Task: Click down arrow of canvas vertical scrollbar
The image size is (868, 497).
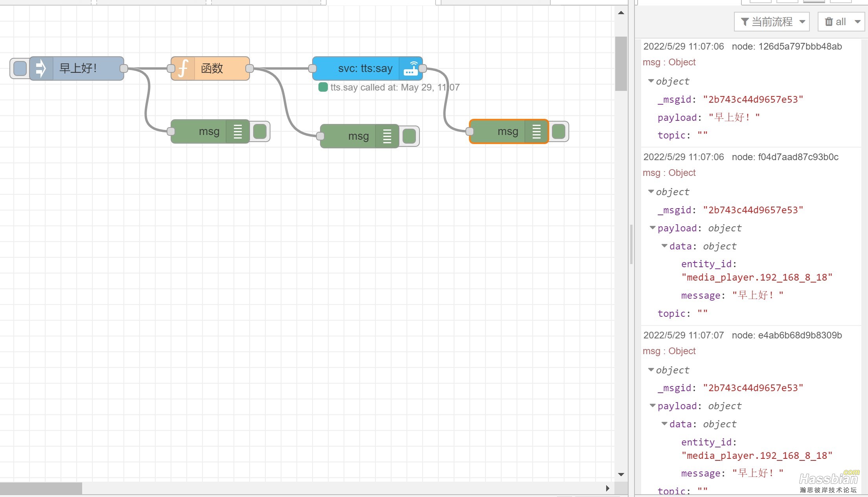Action: pos(621,475)
